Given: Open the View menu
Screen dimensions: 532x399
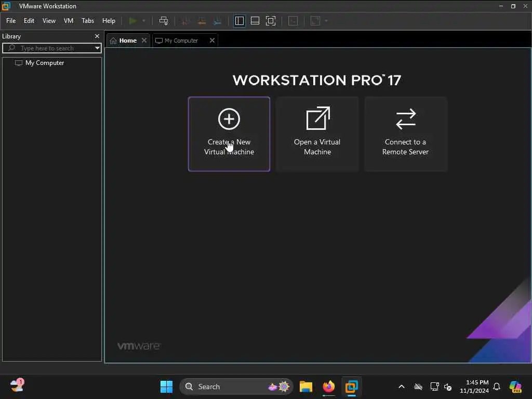Looking at the screenshot, I should coord(49,21).
